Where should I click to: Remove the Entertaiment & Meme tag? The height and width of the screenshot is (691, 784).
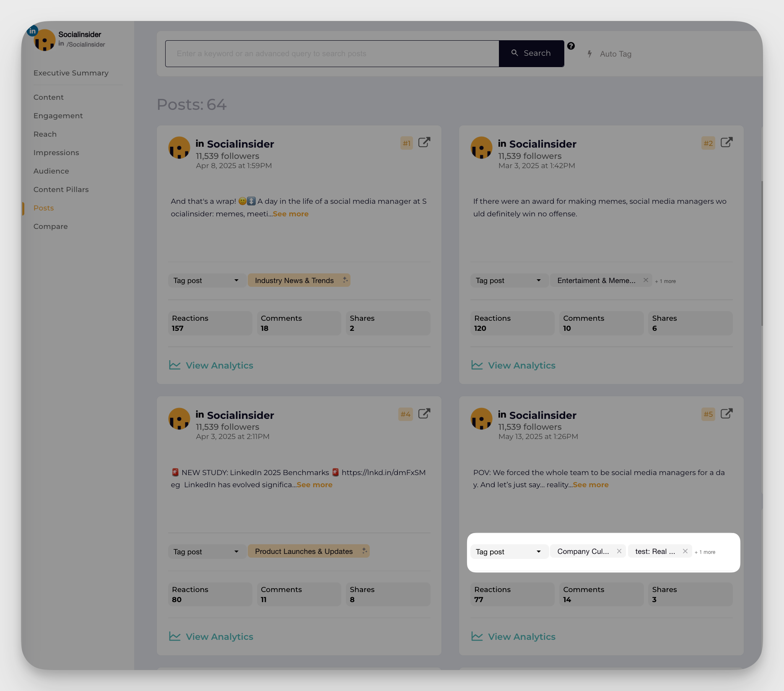(646, 280)
